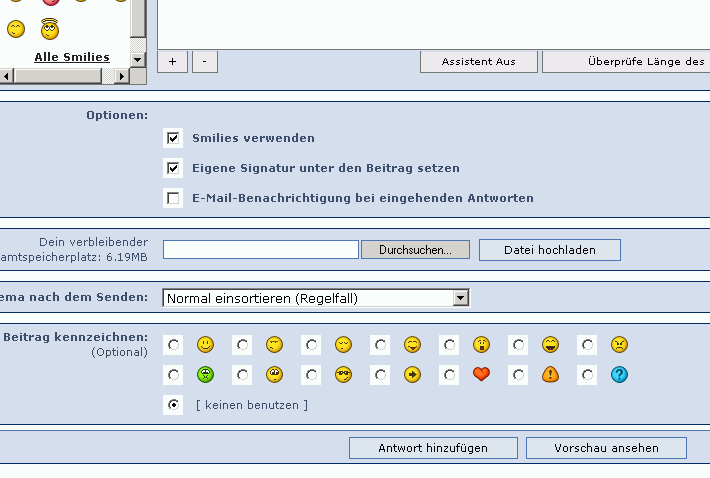
Task: Click the 'Durchsuchen...' file browse button
Action: (x=414, y=250)
